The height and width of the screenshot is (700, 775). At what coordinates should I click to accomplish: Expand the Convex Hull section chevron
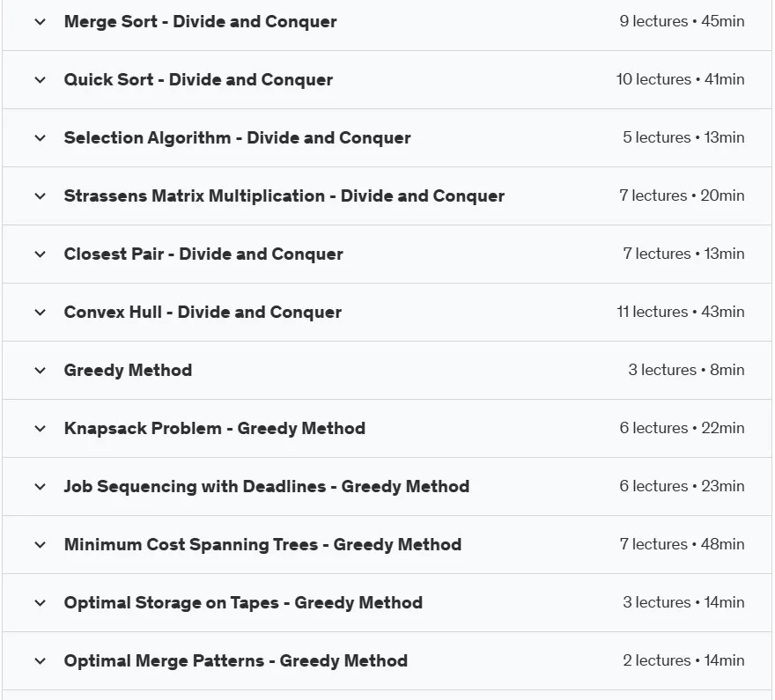(x=40, y=313)
